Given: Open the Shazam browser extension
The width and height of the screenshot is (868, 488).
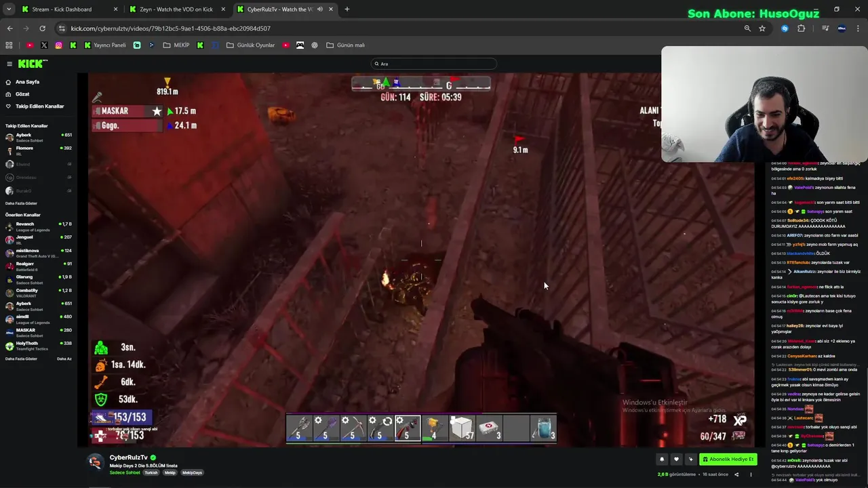Looking at the screenshot, I should [x=785, y=28].
